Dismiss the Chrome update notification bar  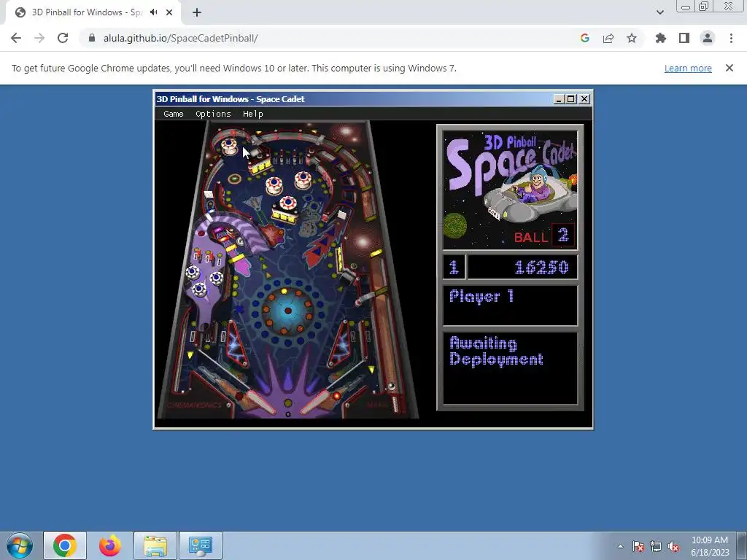pyautogui.click(x=729, y=68)
